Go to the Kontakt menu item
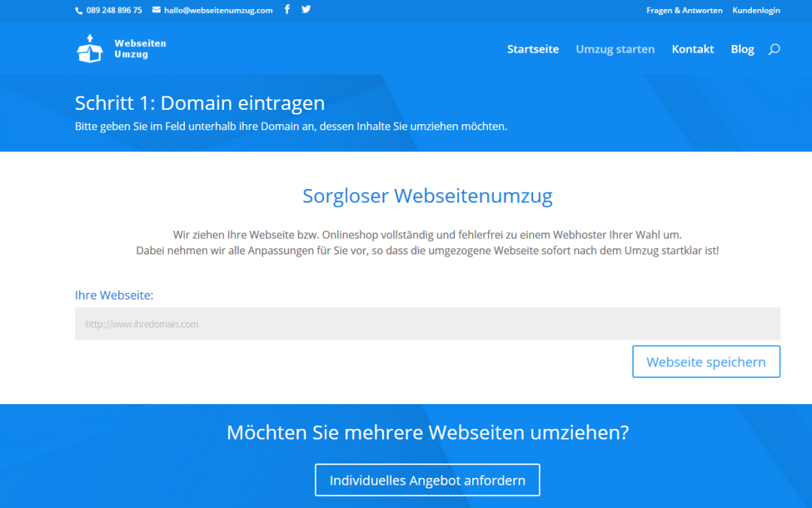812x508 pixels. point(693,49)
